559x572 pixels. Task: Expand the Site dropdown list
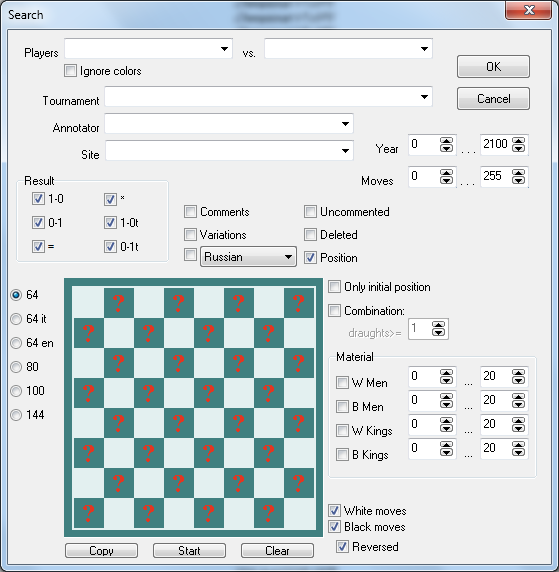[345, 151]
